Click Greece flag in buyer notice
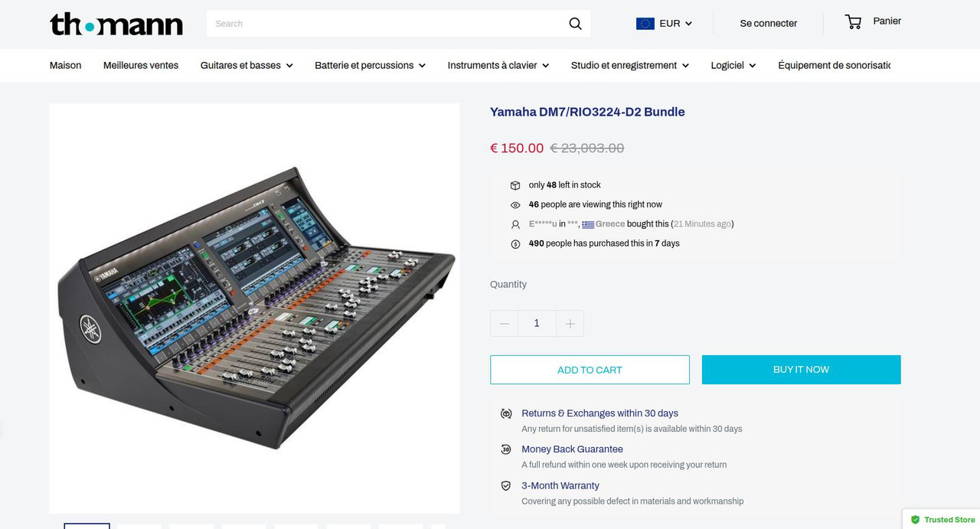Image resolution: width=980 pixels, height=529 pixels. click(588, 225)
